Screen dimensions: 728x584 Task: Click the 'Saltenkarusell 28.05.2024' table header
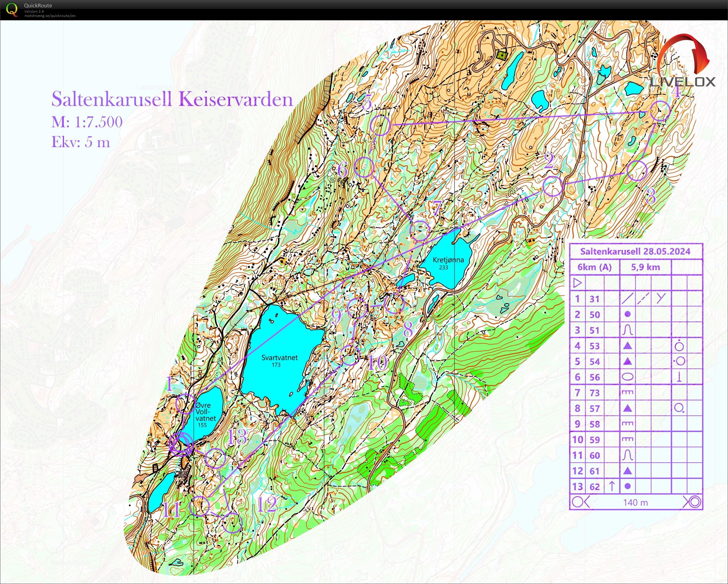635,251
